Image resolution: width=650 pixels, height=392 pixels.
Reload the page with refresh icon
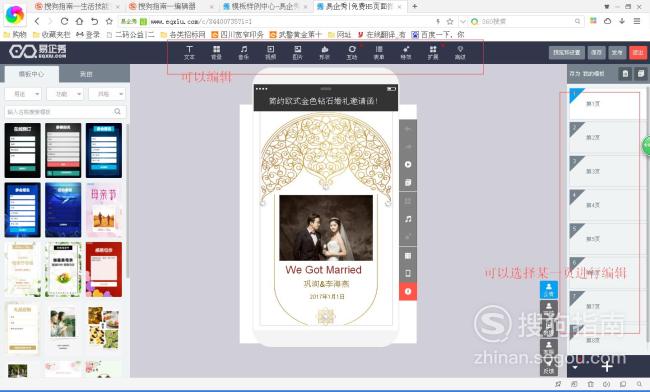pyautogui.click(x=64, y=21)
